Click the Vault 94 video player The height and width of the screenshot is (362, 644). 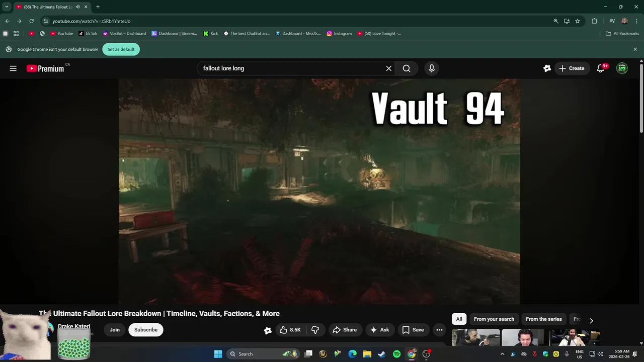click(319, 191)
